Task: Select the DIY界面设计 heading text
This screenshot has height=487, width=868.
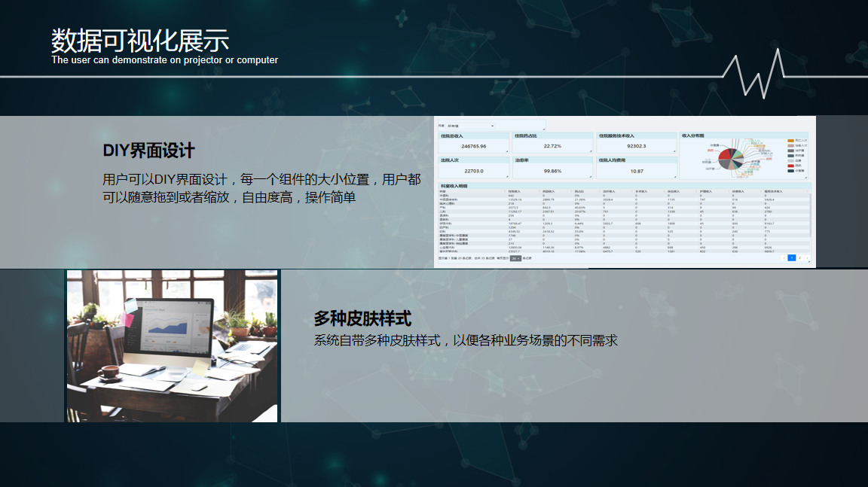Action: tap(149, 151)
